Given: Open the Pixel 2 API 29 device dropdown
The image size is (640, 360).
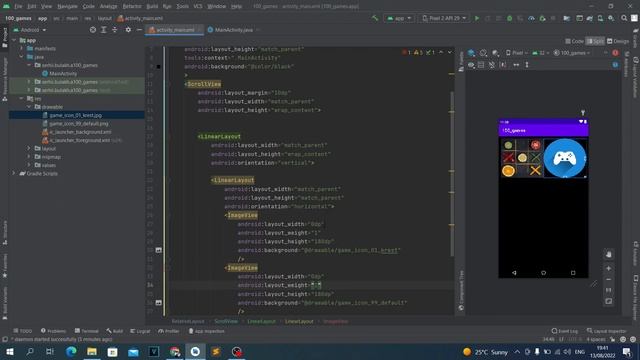Looking at the screenshot, I should click(x=444, y=18).
